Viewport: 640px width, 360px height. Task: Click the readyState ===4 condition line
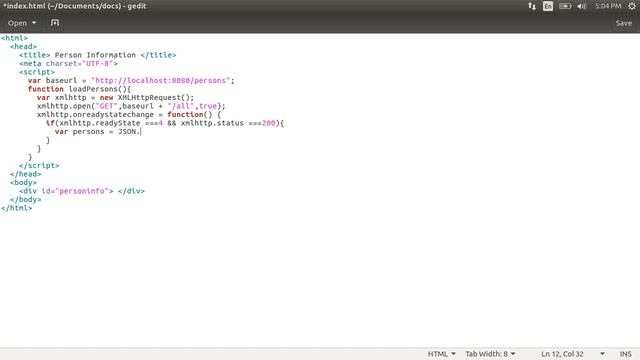tap(165, 123)
